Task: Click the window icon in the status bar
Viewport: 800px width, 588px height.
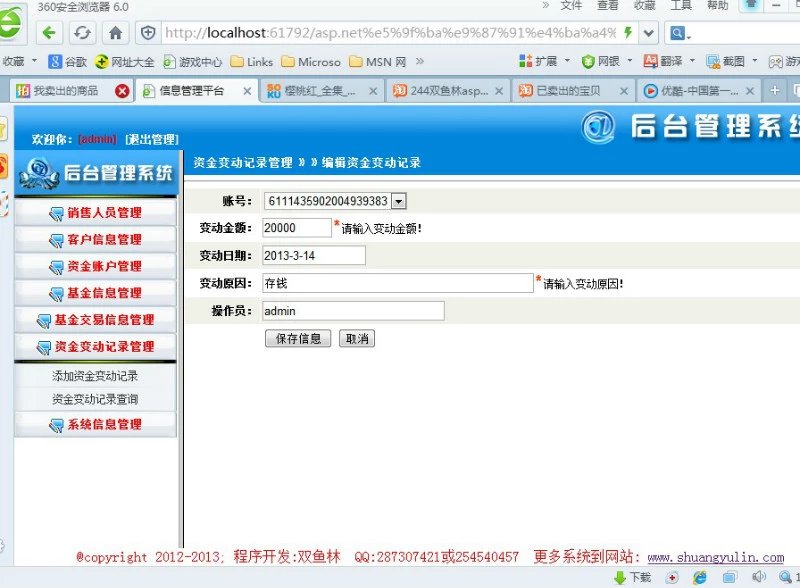Action: point(729,577)
